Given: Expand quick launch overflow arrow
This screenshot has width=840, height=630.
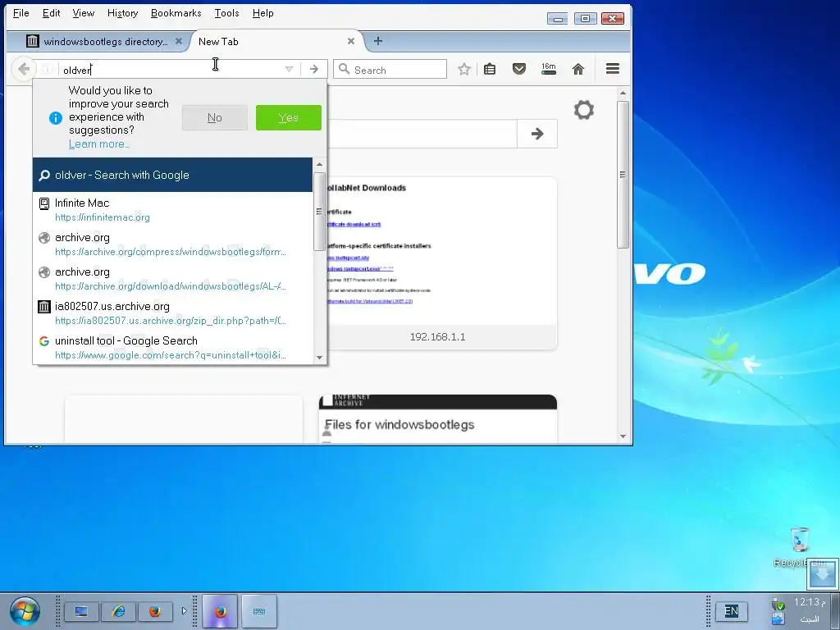Looking at the screenshot, I should [x=185, y=610].
